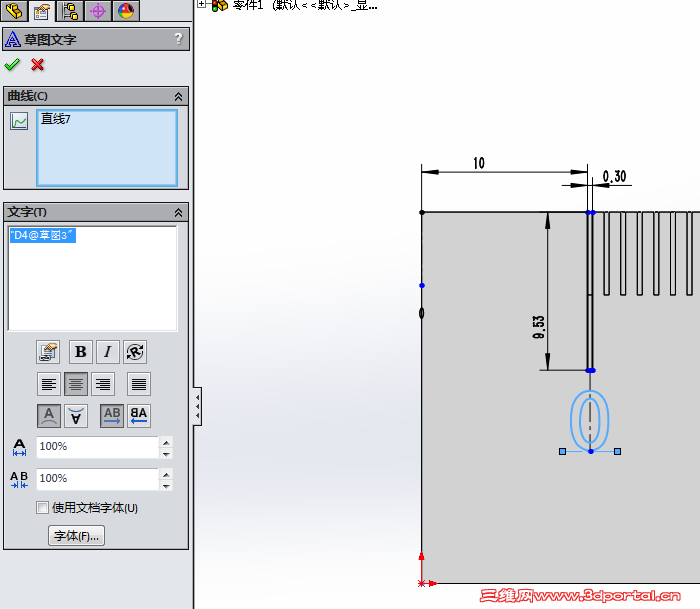700x609 pixels.
Task: Align text right
Action: coord(103,384)
